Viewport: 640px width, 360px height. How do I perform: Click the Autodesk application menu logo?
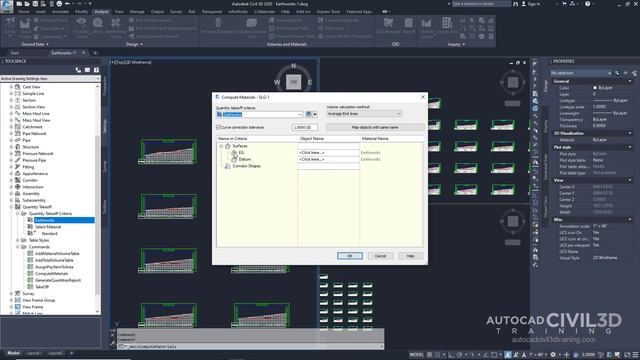pyautogui.click(x=6, y=6)
